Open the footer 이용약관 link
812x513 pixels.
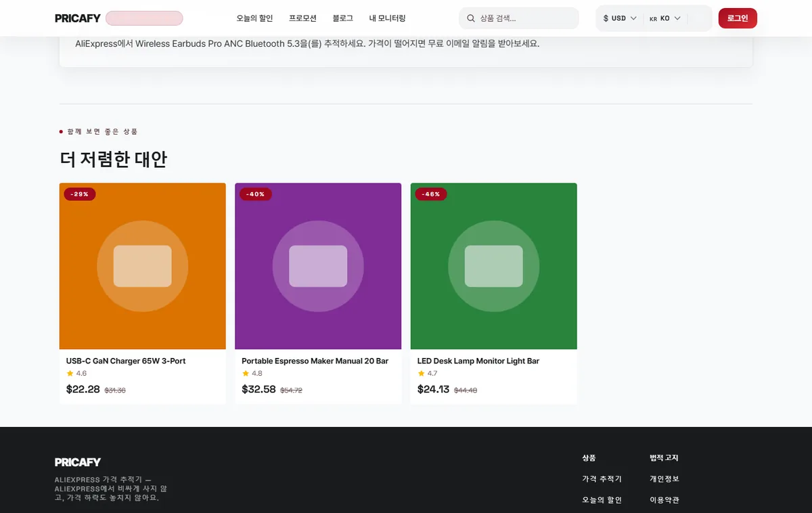pyautogui.click(x=664, y=500)
